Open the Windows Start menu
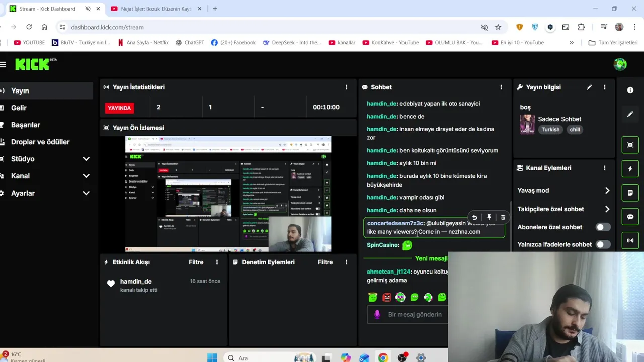The image size is (644, 362). 212,358
